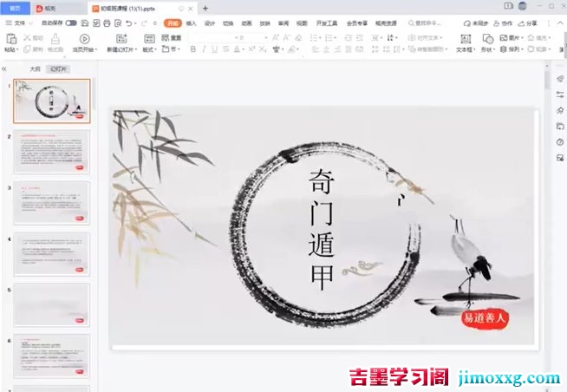Click the Share button at top right
Viewport: 567px width, 392px height.
coord(528,23)
